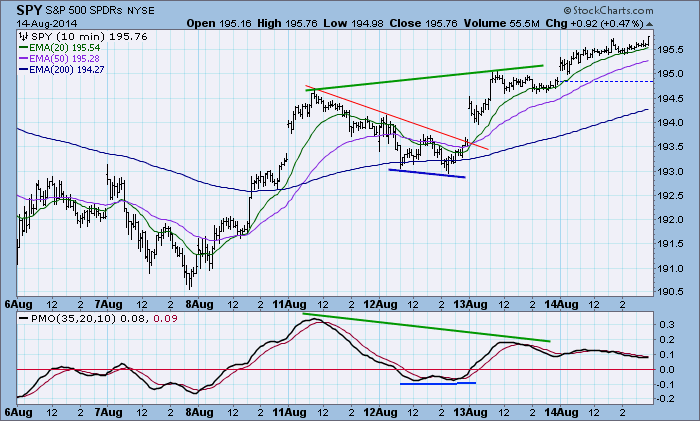Click 6Aug on the price chart date axis

tap(18, 304)
